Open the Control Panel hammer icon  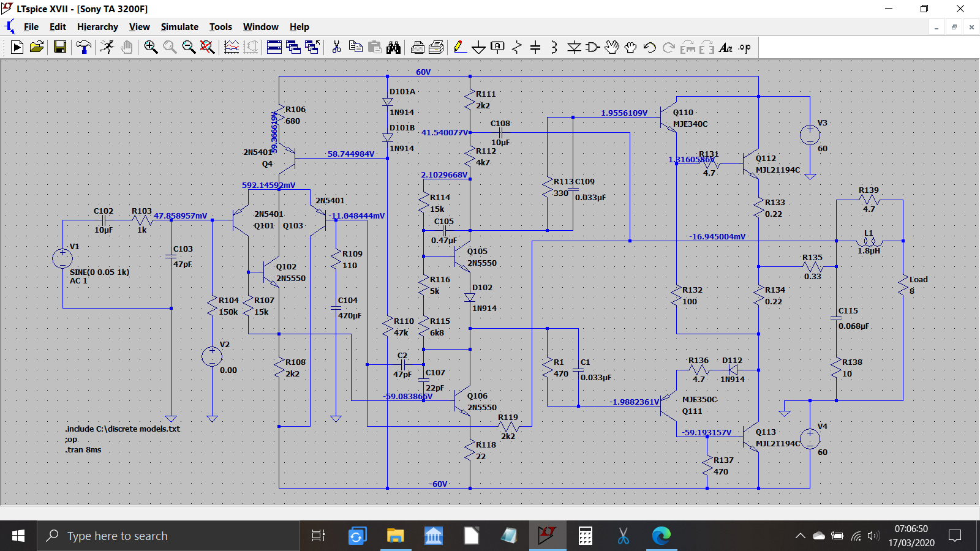point(84,47)
